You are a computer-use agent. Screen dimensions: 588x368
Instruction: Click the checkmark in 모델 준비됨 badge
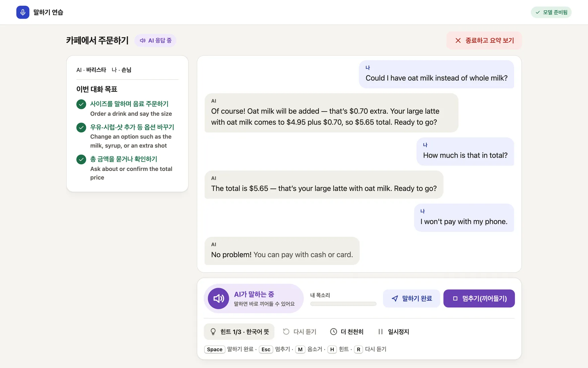point(538,12)
